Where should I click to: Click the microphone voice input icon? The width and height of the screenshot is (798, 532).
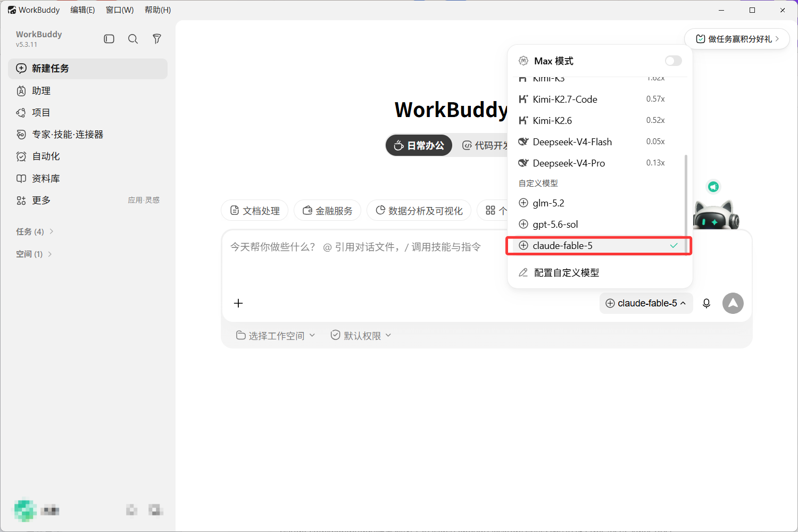pyautogui.click(x=706, y=303)
